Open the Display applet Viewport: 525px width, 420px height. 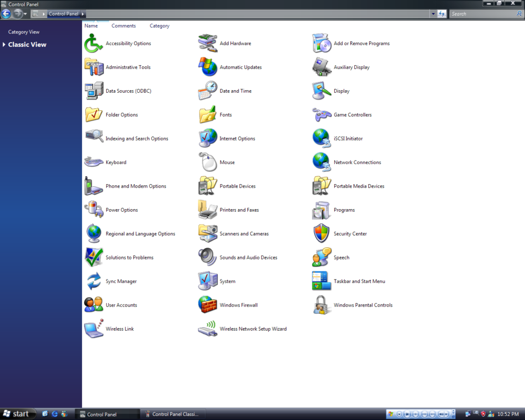331,91
